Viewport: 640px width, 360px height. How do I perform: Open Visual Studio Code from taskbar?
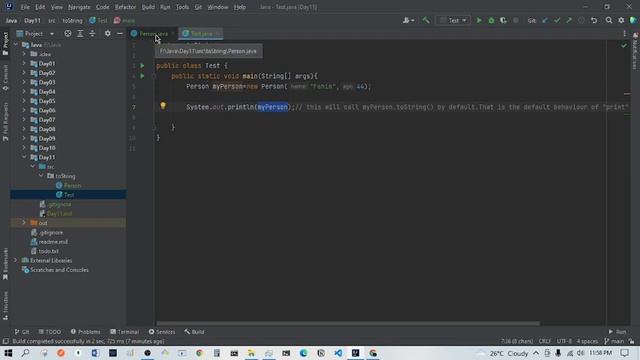338,353
